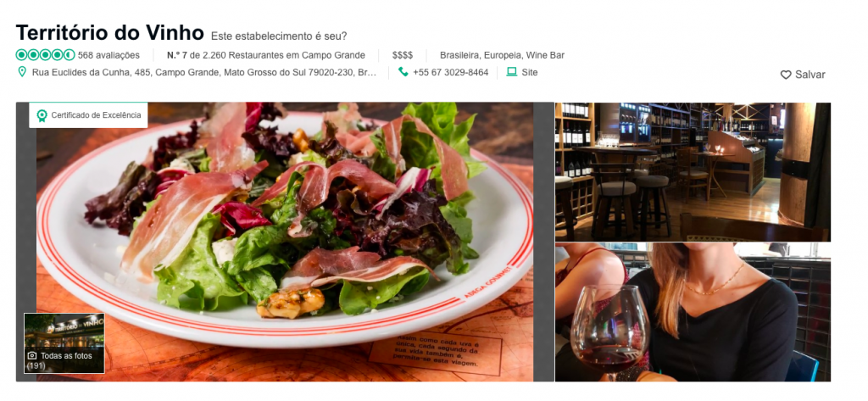
Task: Click Restaurantes em Campo Grande ranking link
Action: [x=297, y=55]
